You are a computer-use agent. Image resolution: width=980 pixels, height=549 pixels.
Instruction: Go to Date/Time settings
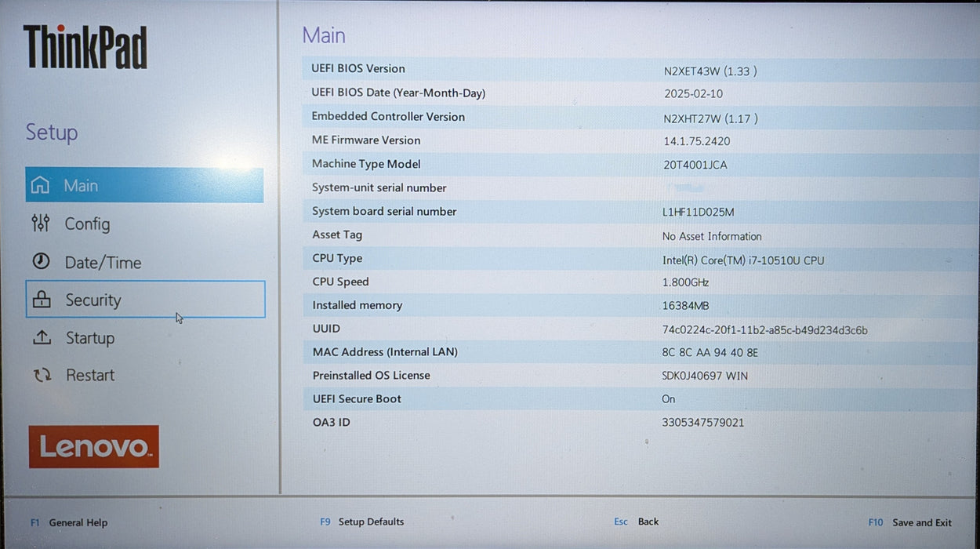point(144,262)
